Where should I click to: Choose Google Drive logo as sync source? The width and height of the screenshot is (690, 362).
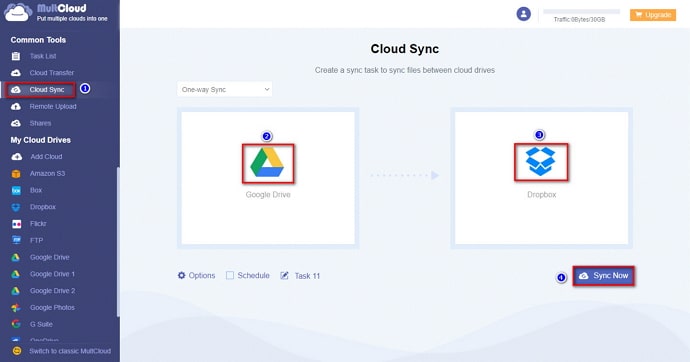tap(268, 163)
